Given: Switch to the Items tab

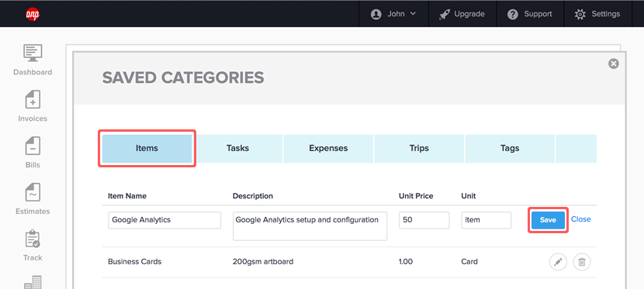Looking at the screenshot, I should pos(147,149).
